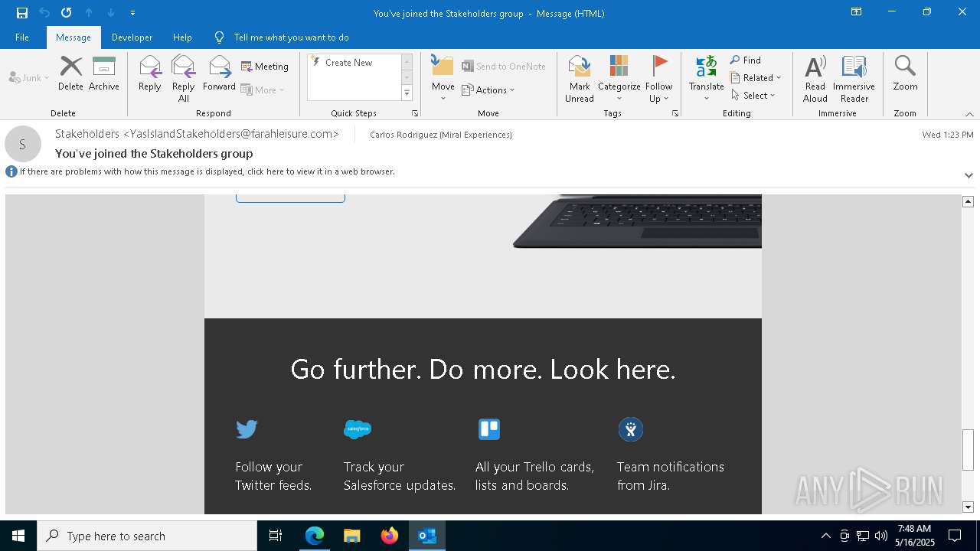Open Customize Quick Access Toolbar dropdown
The height and width of the screenshot is (551, 980).
(133, 13)
